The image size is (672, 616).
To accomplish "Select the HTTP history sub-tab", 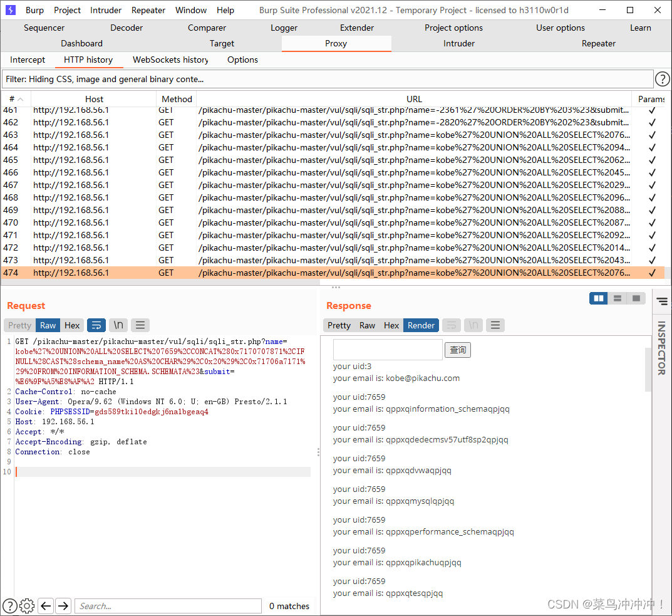I will point(88,60).
